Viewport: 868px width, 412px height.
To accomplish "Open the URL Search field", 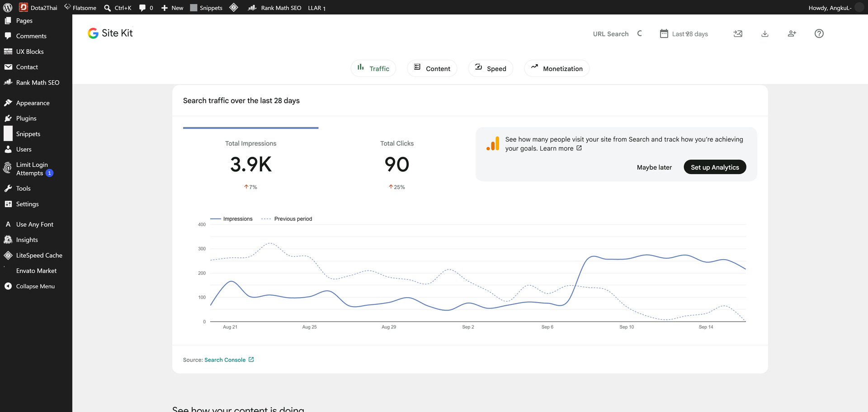I will [x=618, y=33].
